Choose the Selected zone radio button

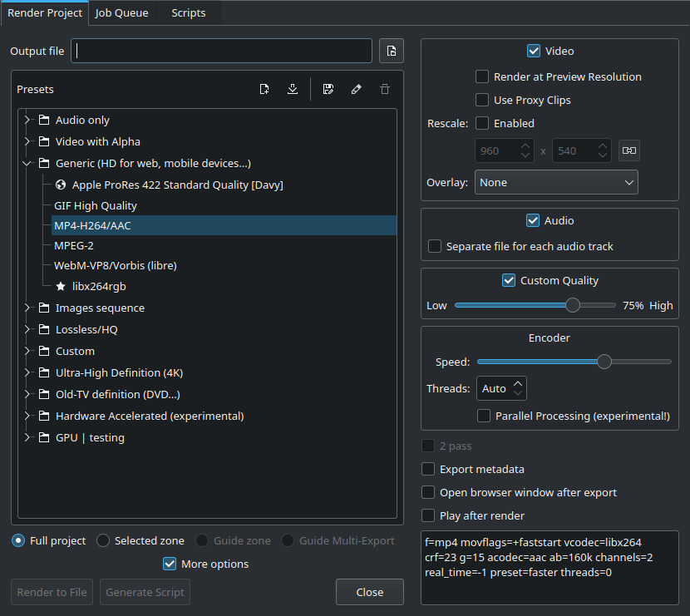pyautogui.click(x=103, y=540)
